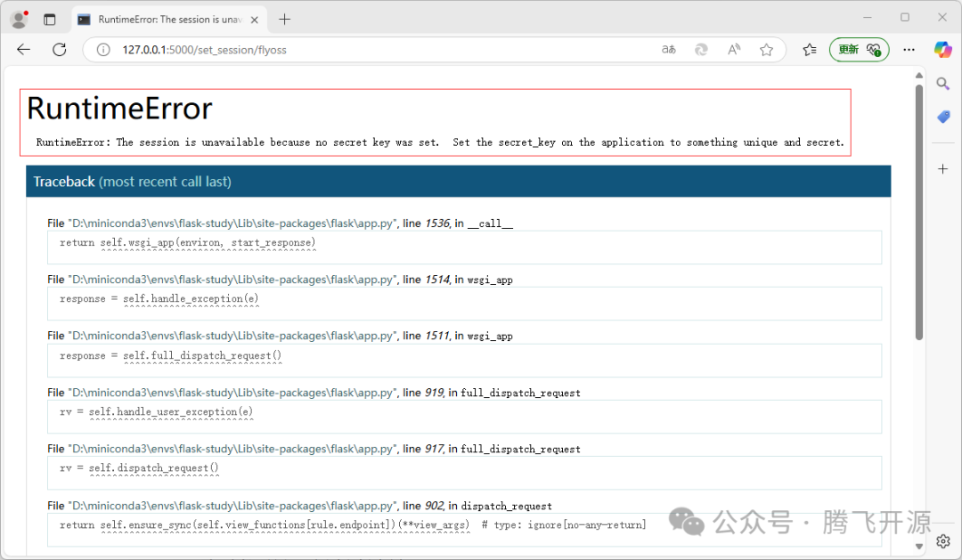Click the Edge extension swirl icon in address bar
Screen dimensions: 962x560
(701, 50)
